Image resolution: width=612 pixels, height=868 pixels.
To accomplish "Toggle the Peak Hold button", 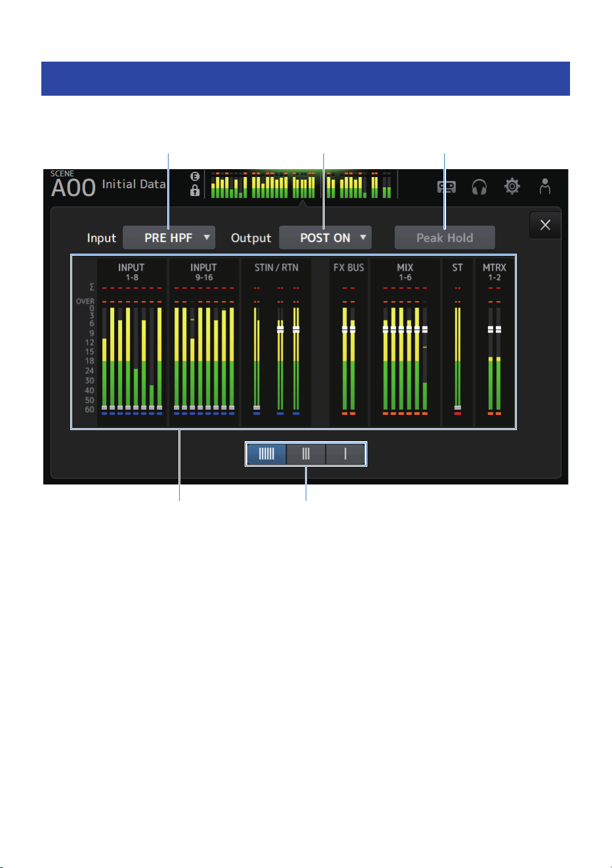I will pyautogui.click(x=445, y=238).
